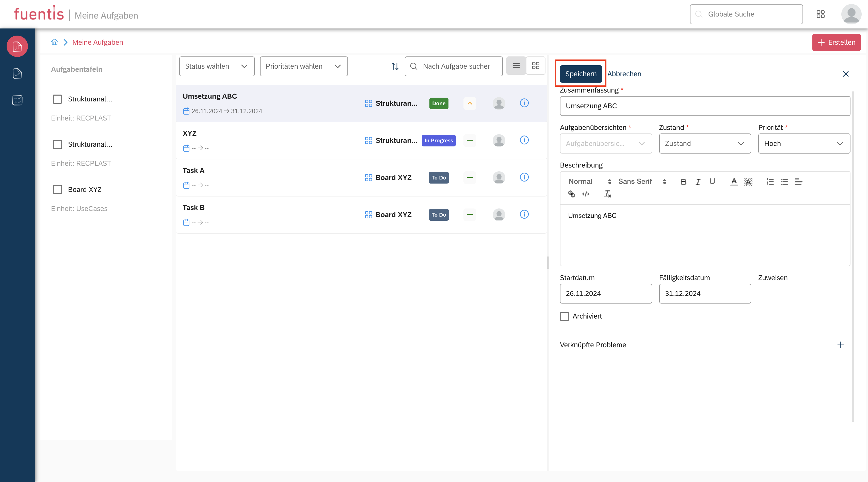The image size is (868, 482).
Task: Click text color picker in editor
Action: click(x=734, y=182)
